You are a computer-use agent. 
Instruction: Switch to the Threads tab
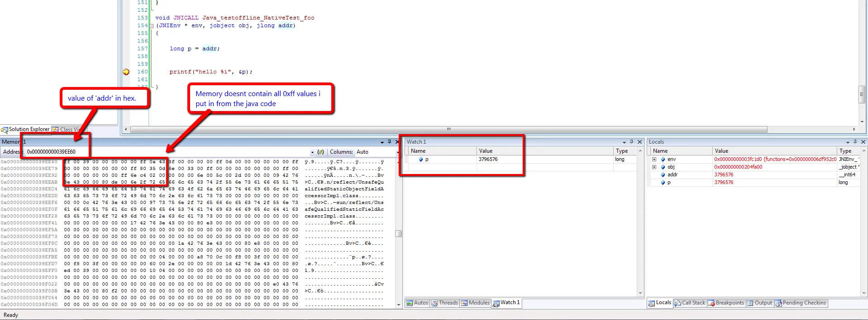445,303
